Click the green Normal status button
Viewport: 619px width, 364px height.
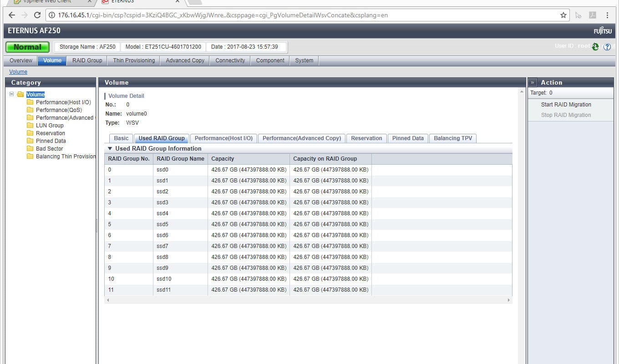27,47
